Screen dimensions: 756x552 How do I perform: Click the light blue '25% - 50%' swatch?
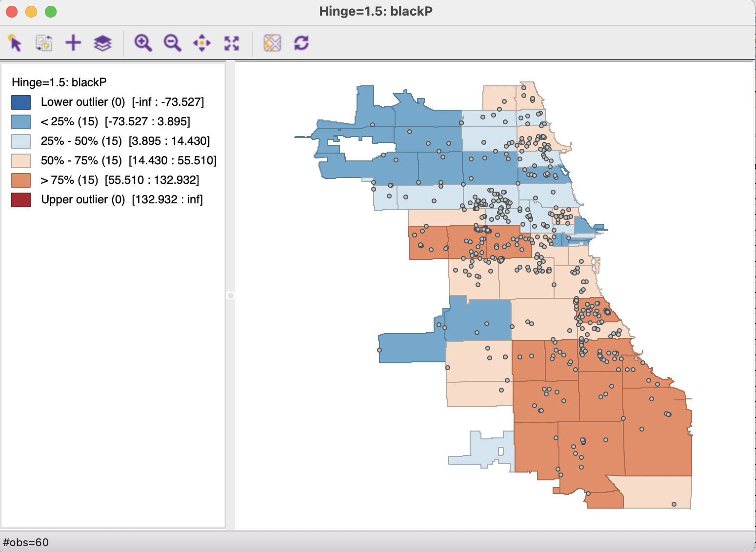pos(21,141)
